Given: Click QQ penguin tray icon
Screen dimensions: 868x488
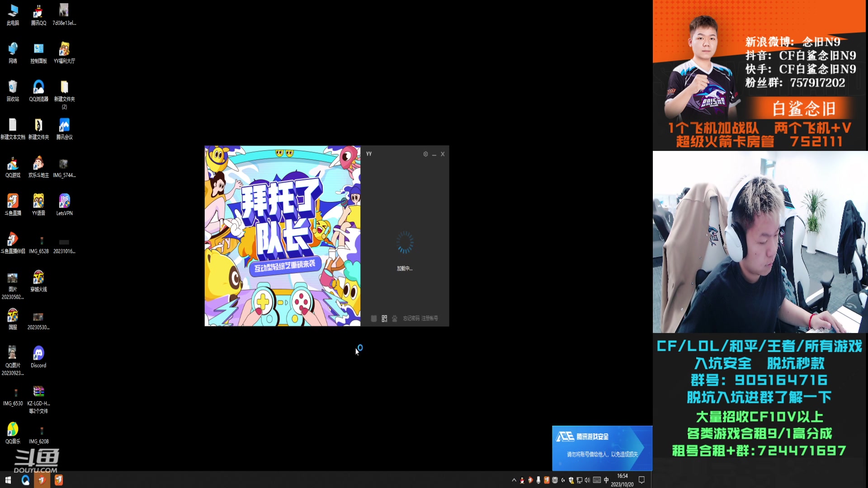Looking at the screenshot, I should pos(522,480).
